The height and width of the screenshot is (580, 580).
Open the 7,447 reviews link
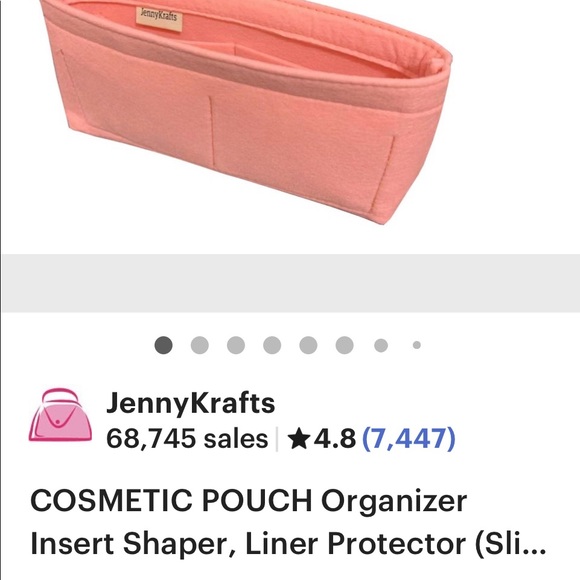click(x=408, y=439)
